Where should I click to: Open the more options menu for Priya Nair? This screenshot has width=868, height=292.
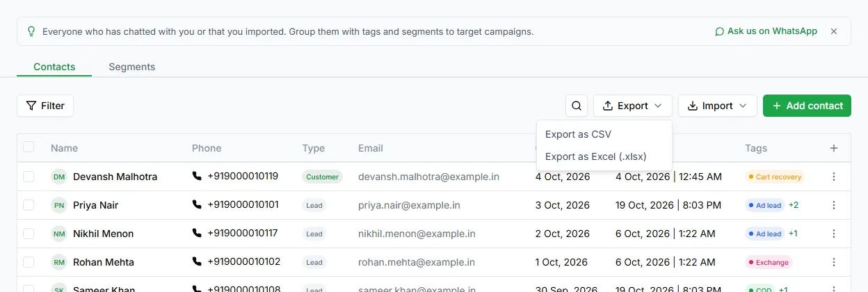[x=834, y=205]
